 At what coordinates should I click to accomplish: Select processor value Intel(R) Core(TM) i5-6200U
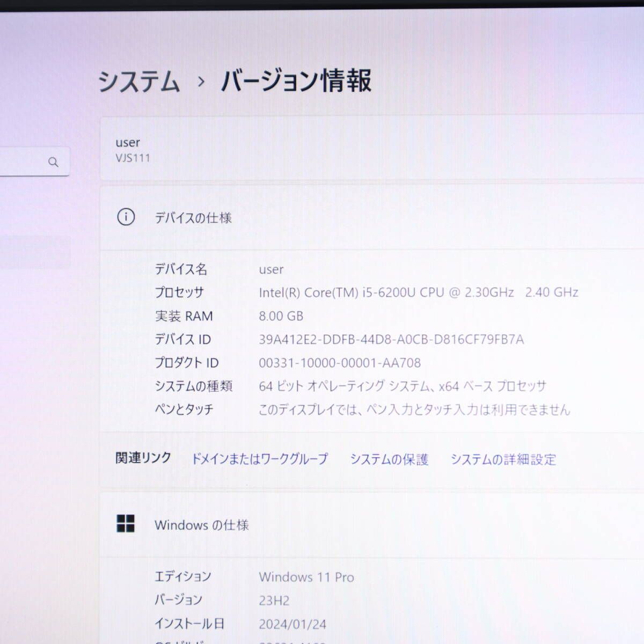(418, 292)
